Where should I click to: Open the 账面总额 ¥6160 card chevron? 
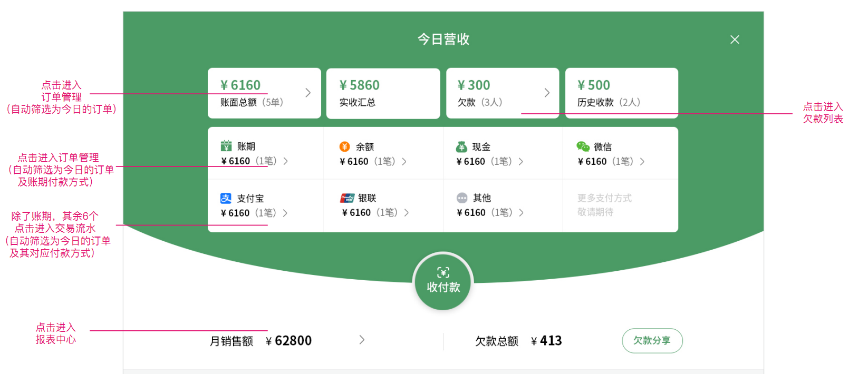[x=308, y=93]
